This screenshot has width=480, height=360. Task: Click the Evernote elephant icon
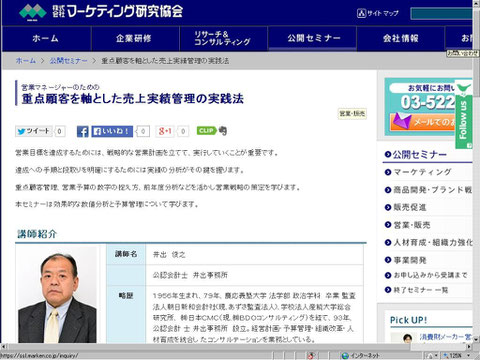(223, 131)
